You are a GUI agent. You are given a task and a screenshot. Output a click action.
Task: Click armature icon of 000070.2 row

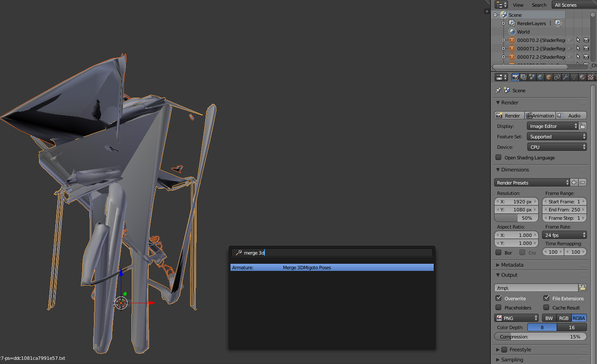click(512, 40)
